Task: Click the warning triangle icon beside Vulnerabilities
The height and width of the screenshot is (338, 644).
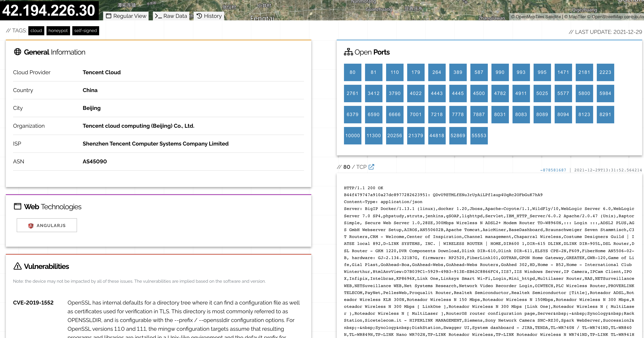Action: point(17,266)
